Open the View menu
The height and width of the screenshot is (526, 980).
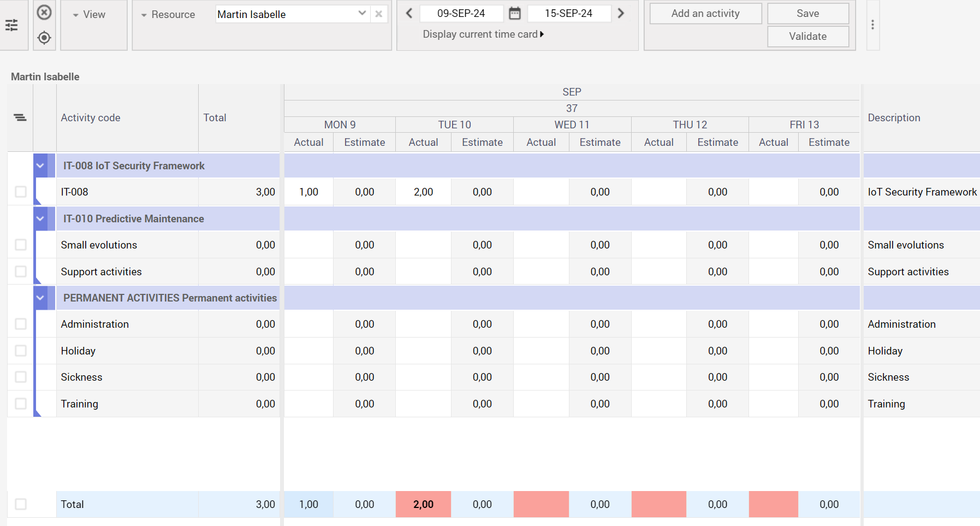(x=89, y=15)
